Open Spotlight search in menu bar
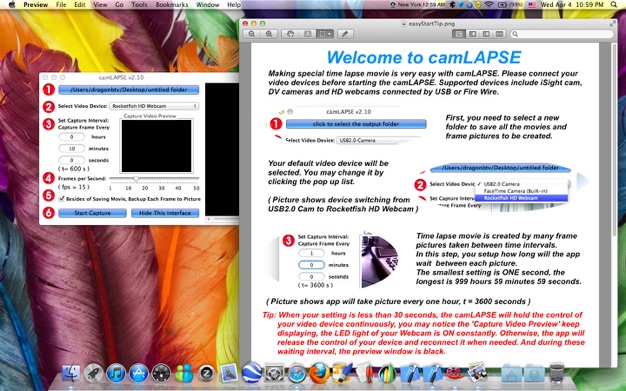This screenshot has height=391, width=626. pyautogui.click(x=614, y=5)
